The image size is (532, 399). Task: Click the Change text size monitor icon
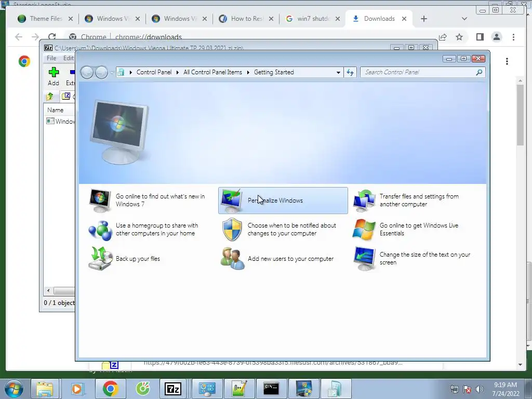pos(364,259)
